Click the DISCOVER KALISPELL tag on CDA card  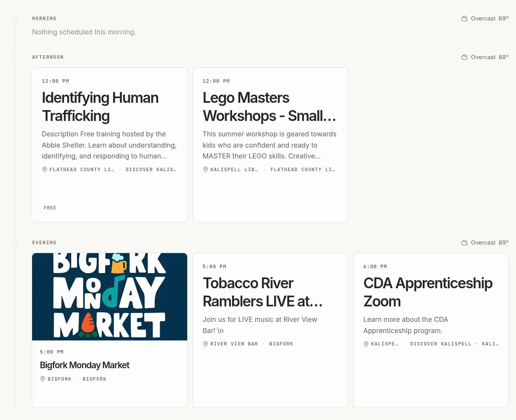tap(441, 344)
